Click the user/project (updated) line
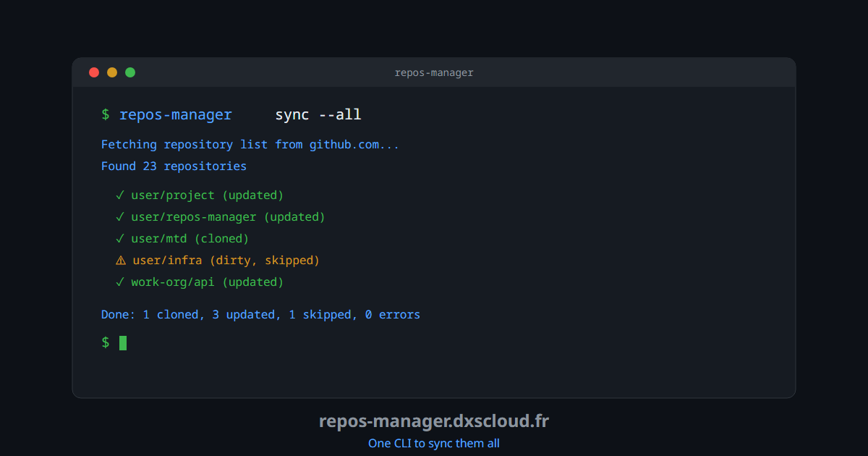 click(200, 195)
